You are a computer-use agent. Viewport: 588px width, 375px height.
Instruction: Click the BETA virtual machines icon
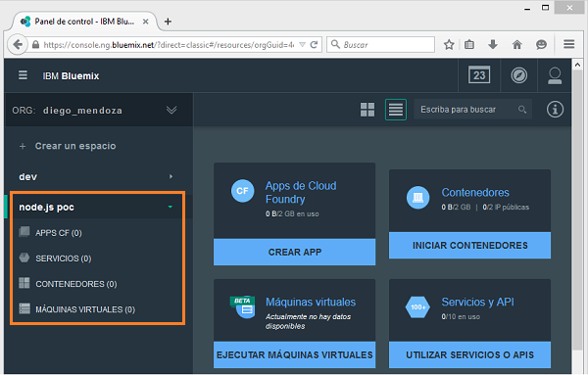[x=242, y=306]
